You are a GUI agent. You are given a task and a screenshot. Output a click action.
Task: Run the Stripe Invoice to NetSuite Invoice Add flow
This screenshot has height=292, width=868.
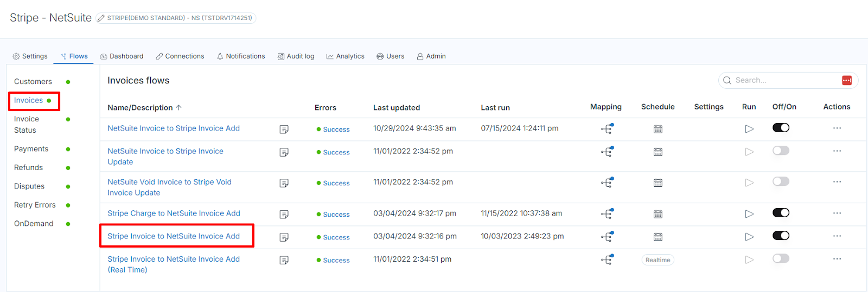tap(749, 237)
